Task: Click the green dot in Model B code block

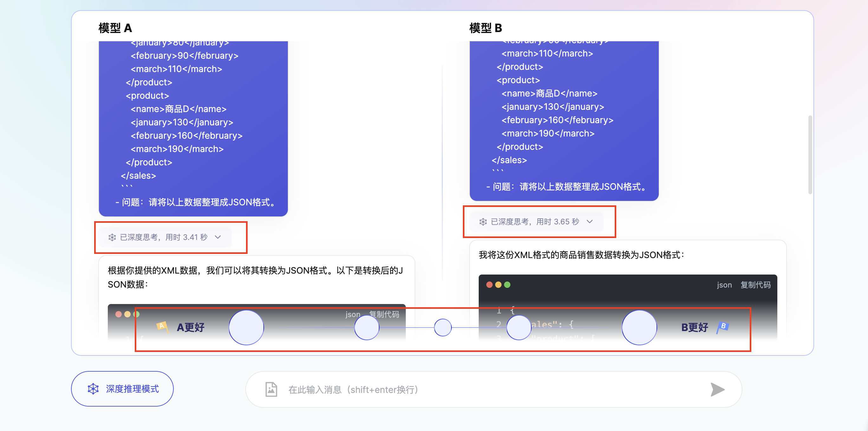Action: tap(507, 285)
